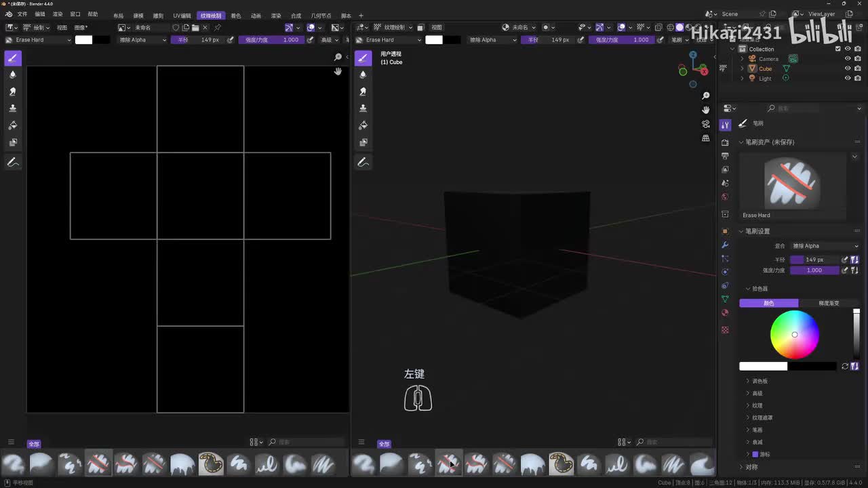Select the Soften tool in 3D viewport
868x488 pixels.
(x=363, y=75)
